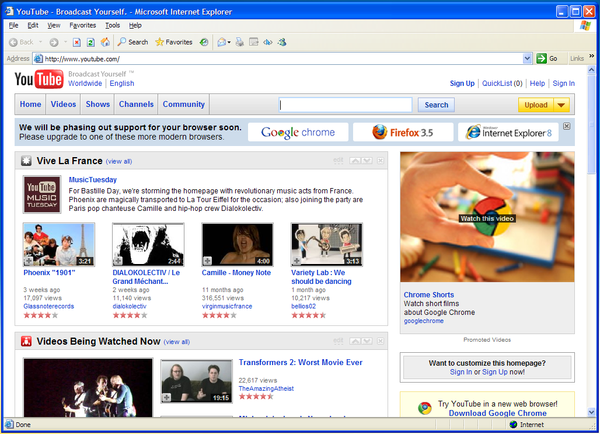Open the MusicTuesday link

[93, 179]
